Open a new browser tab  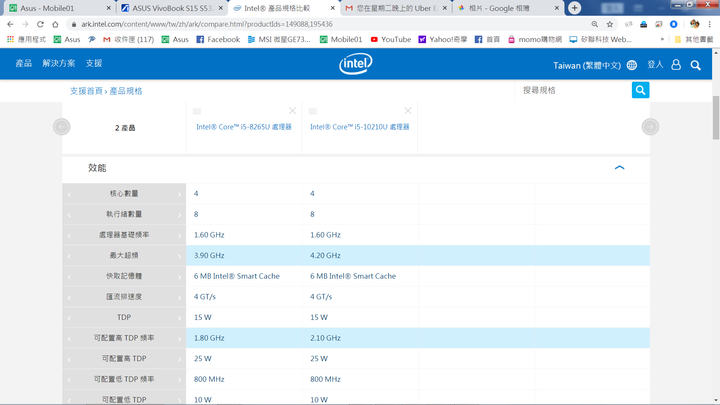pyautogui.click(x=574, y=8)
